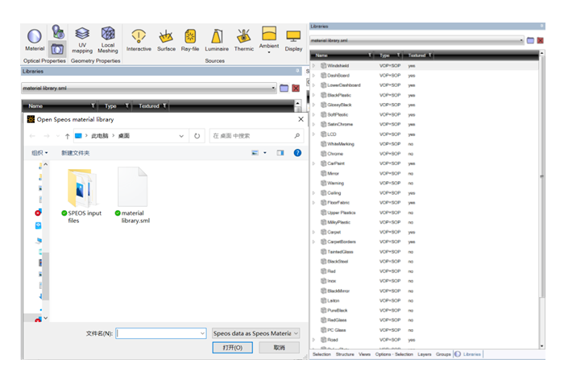Image resolution: width=564 pixels, height=392 pixels.
Task: Create an Interactive source
Action: coord(139,39)
